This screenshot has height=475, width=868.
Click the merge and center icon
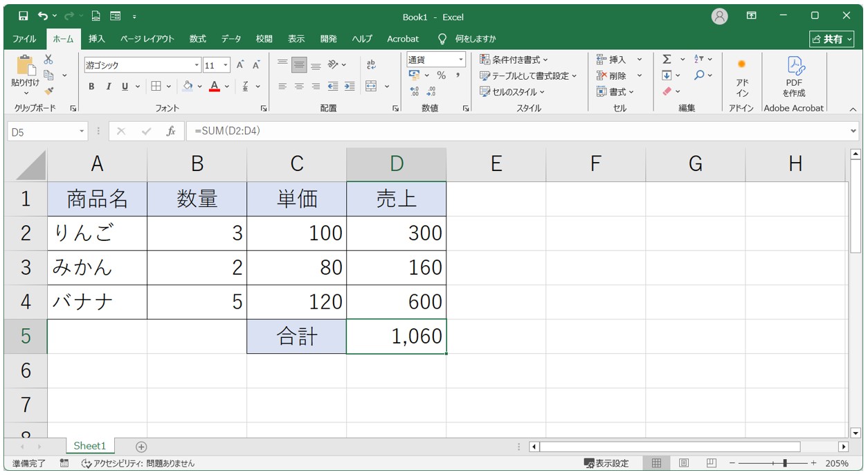point(371,87)
